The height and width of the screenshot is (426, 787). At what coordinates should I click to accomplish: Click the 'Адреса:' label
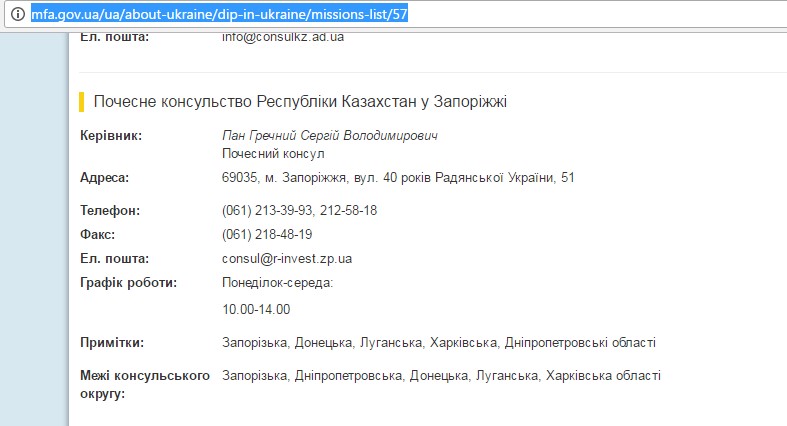(x=105, y=178)
